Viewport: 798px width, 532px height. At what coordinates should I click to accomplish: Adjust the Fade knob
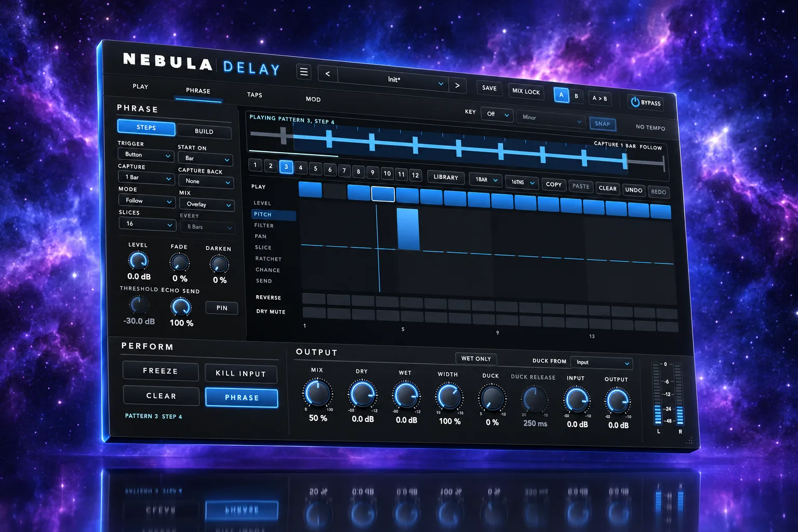[x=179, y=262]
